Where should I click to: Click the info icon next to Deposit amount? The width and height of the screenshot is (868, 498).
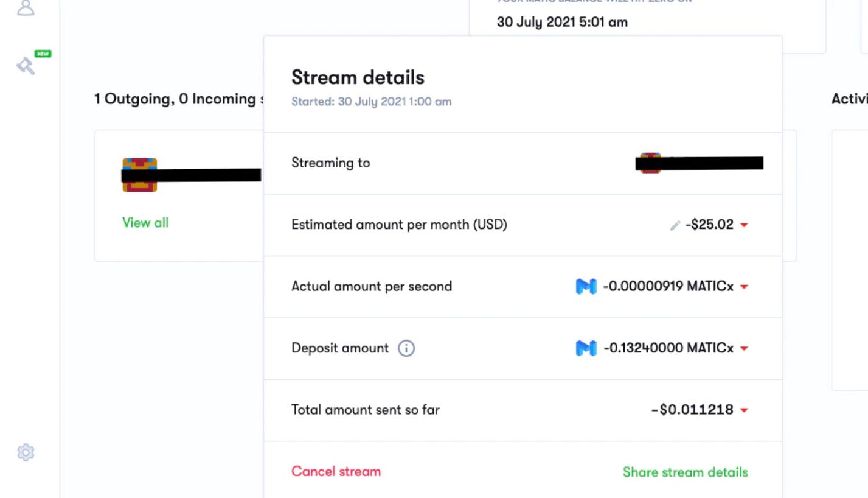406,348
